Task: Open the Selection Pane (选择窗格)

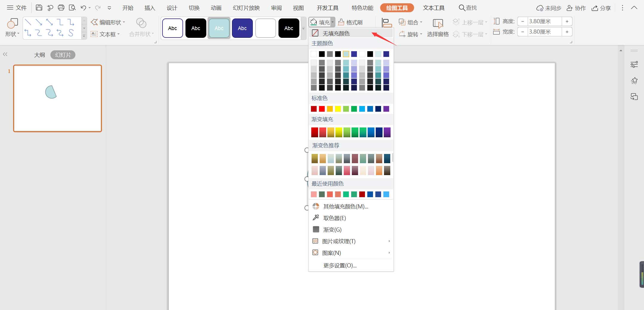Action: click(438, 28)
